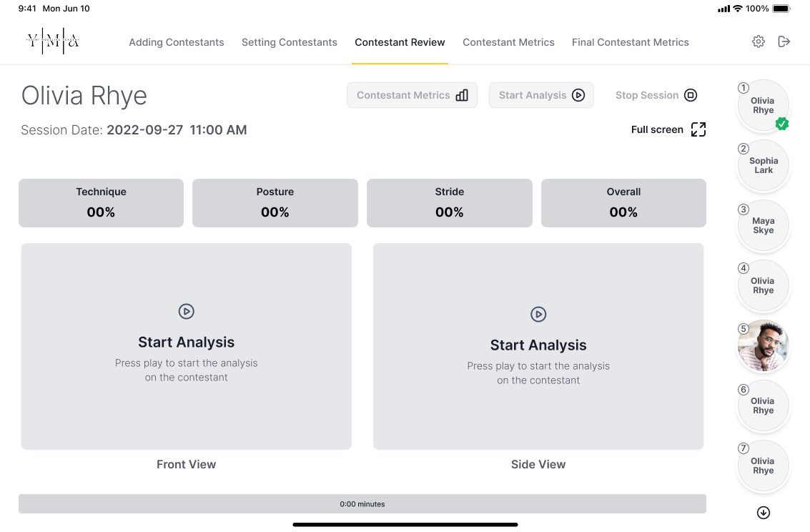Click the battery icon in status bar

(781, 9)
